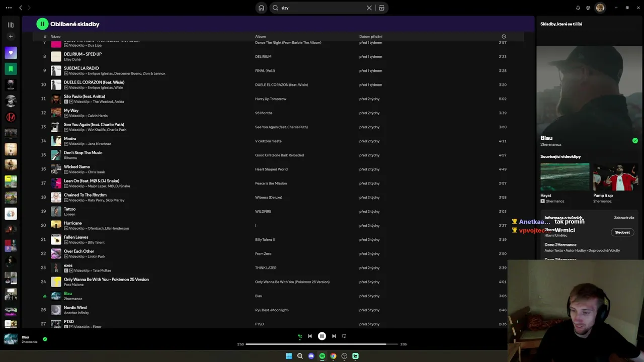Image resolution: width=644 pixels, height=362 pixels.
Task: Sort by Datum přidání column
Action: click(x=371, y=36)
